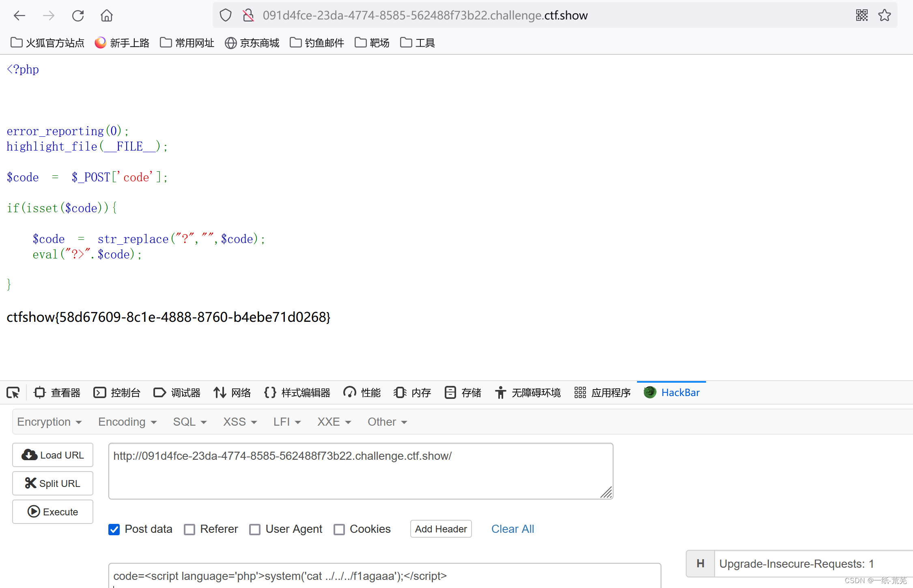Switch to the 无障碍环境 accessibility tab
Viewport: 913px width, 588px height.
(528, 393)
